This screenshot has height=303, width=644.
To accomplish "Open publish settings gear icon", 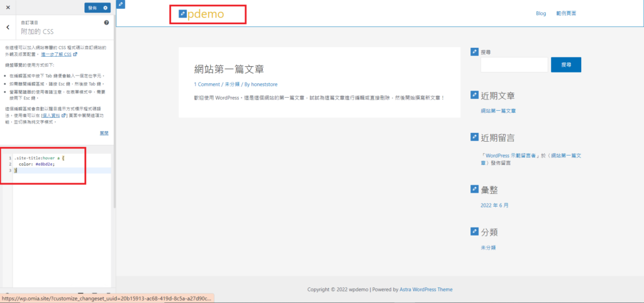I will click(106, 8).
